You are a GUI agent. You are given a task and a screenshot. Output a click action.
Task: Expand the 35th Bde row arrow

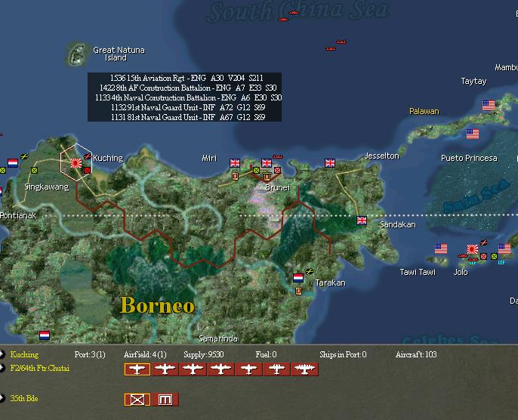click(2, 398)
